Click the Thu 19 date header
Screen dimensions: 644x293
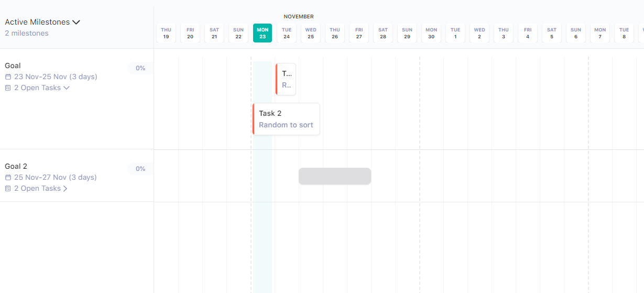pyautogui.click(x=166, y=33)
